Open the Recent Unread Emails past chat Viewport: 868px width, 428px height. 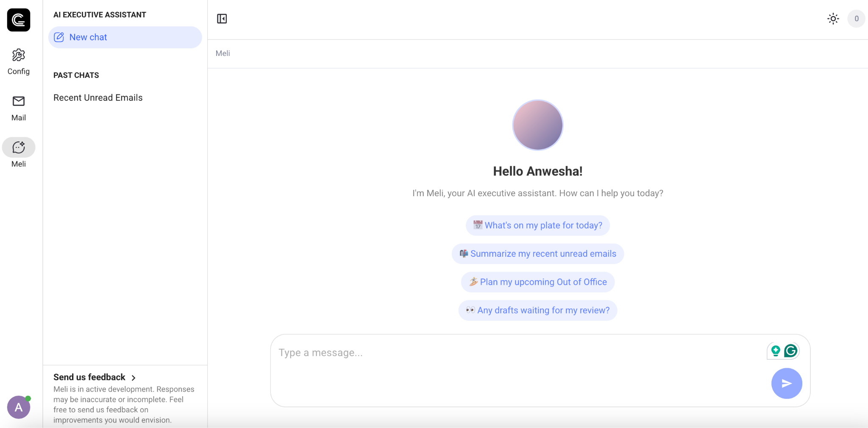(97, 97)
